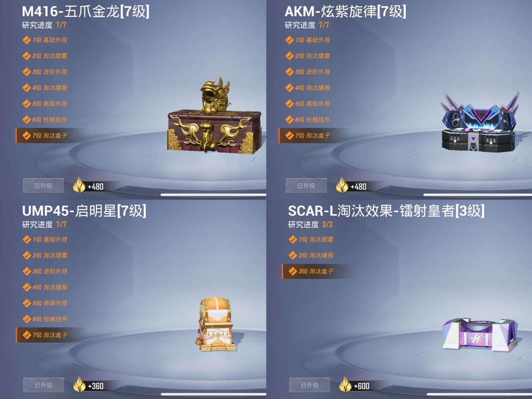Click check diamond for M416 1级 基础外观

[x=27, y=40]
